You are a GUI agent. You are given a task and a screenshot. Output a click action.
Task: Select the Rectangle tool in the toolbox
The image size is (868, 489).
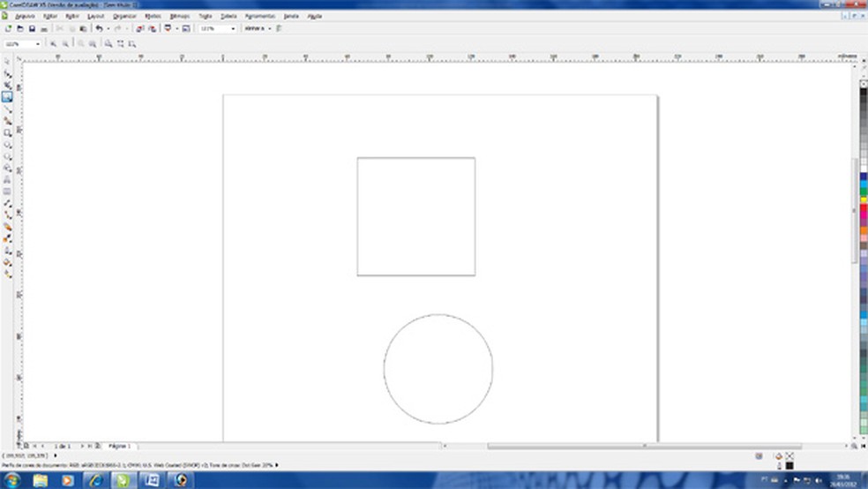click(x=7, y=133)
